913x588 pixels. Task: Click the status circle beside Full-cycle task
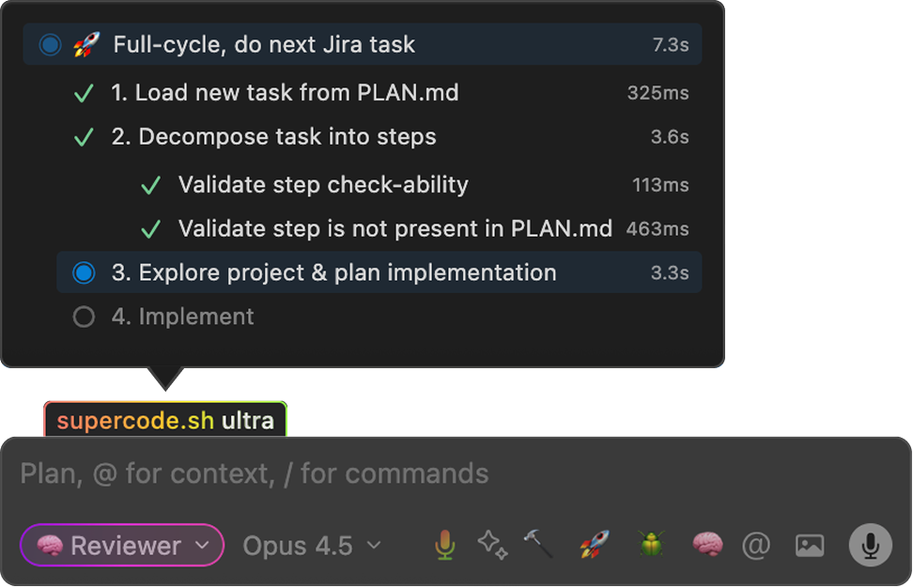pyautogui.click(x=50, y=44)
